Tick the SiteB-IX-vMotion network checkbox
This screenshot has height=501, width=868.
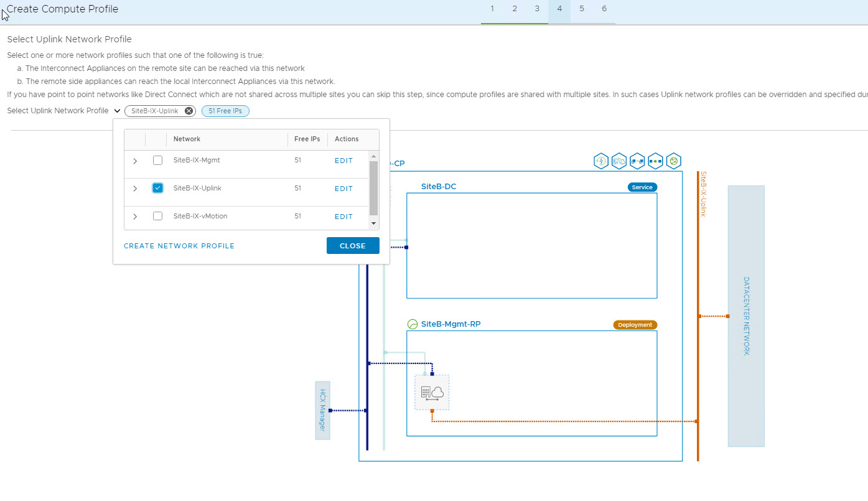click(157, 216)
